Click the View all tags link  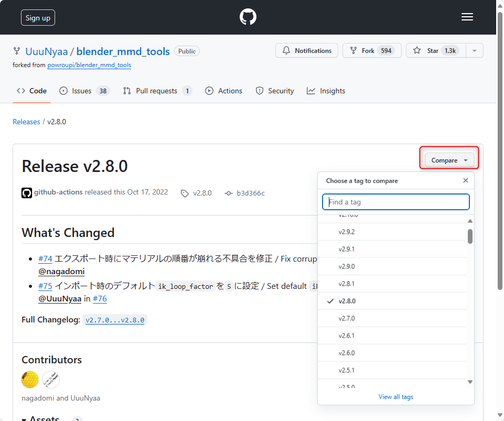point(395,397)
